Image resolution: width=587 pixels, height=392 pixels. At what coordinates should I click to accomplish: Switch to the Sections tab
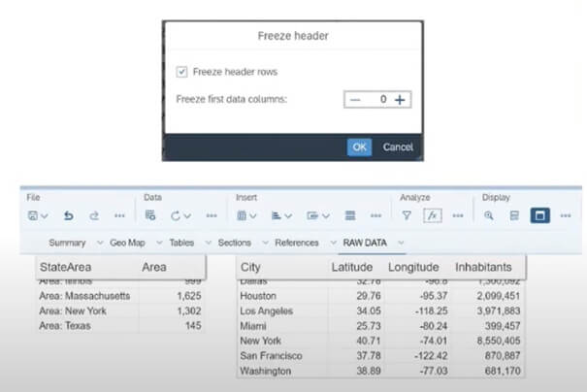[x=235, y=243]
